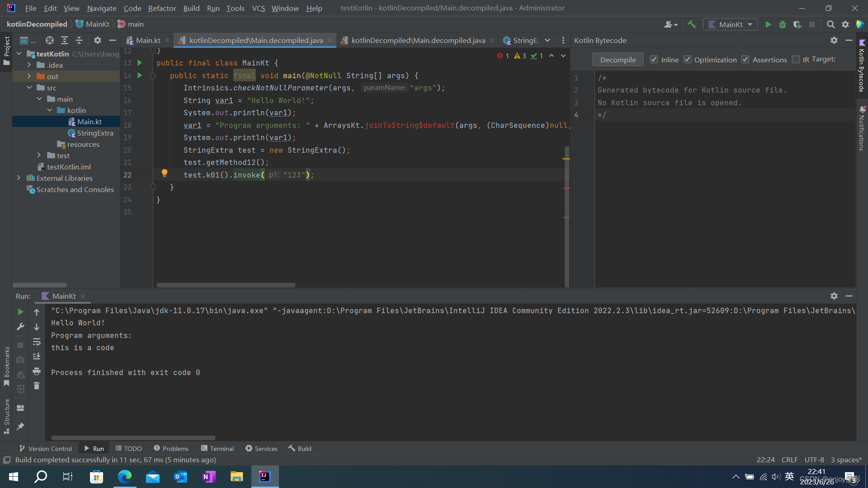868x488 pixels.
Task: Open Microsoft Edge from the taskbar
Action: click(124, 476)
